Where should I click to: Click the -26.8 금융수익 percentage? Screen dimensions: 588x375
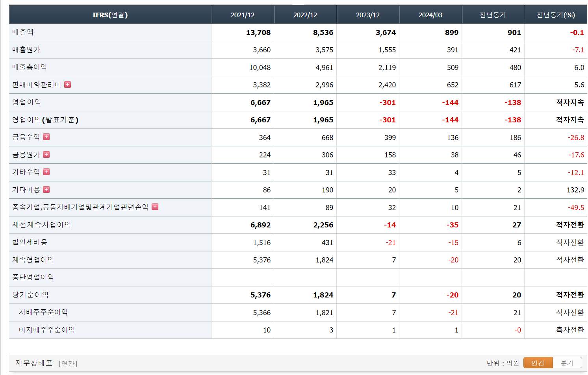[576, 138]
